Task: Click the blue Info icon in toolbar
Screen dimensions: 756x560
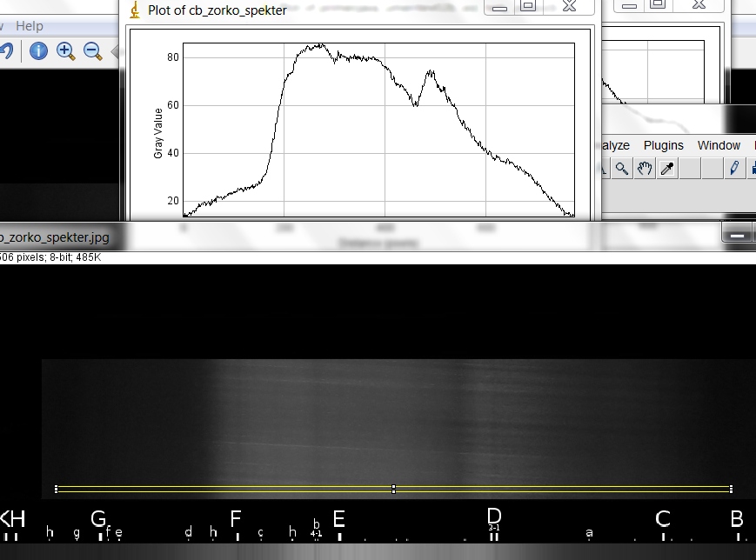Action: (x=38, y=51)
